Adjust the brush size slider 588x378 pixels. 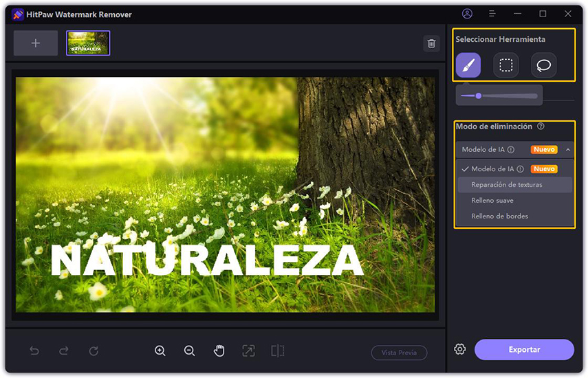tap(479, 96)
